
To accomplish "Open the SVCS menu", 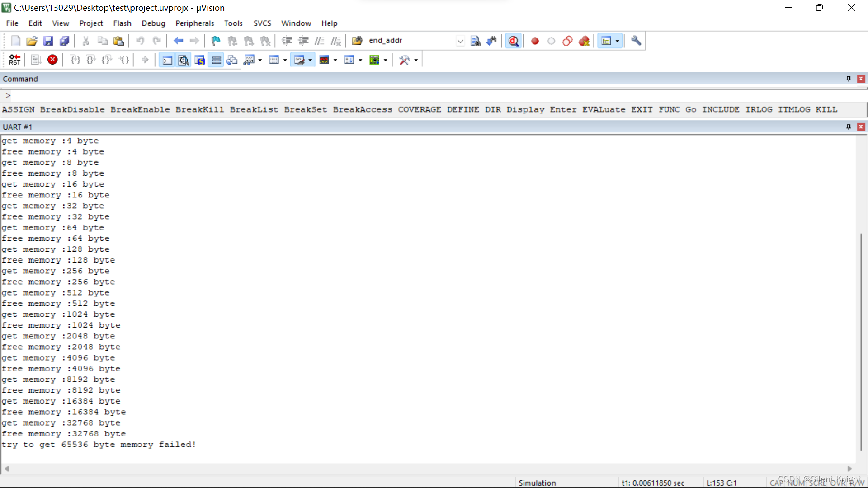I will [x=262, y=23].
